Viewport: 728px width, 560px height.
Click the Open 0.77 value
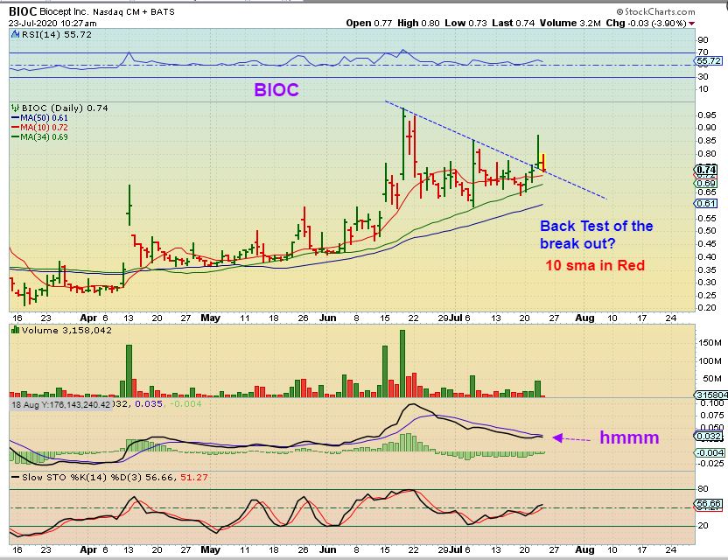(369, 23)
